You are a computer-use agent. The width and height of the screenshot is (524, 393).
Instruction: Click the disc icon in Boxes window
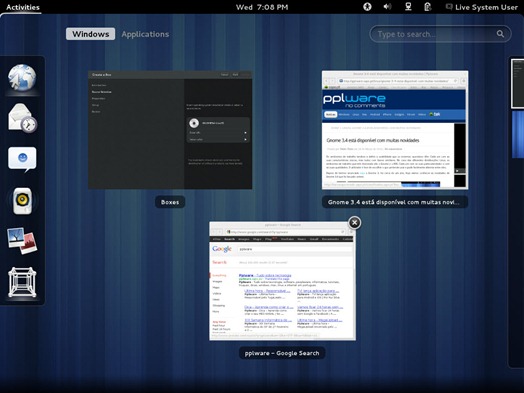[194, 123]
